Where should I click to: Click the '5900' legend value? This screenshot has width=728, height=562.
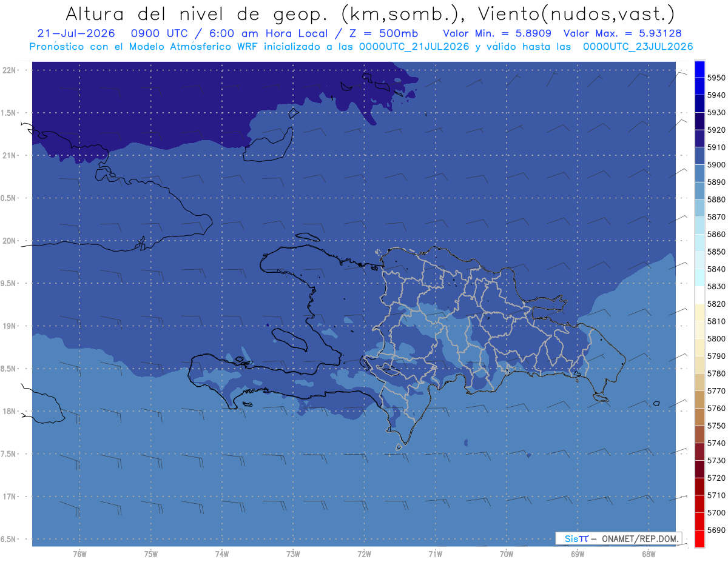[x=716, y=165]
